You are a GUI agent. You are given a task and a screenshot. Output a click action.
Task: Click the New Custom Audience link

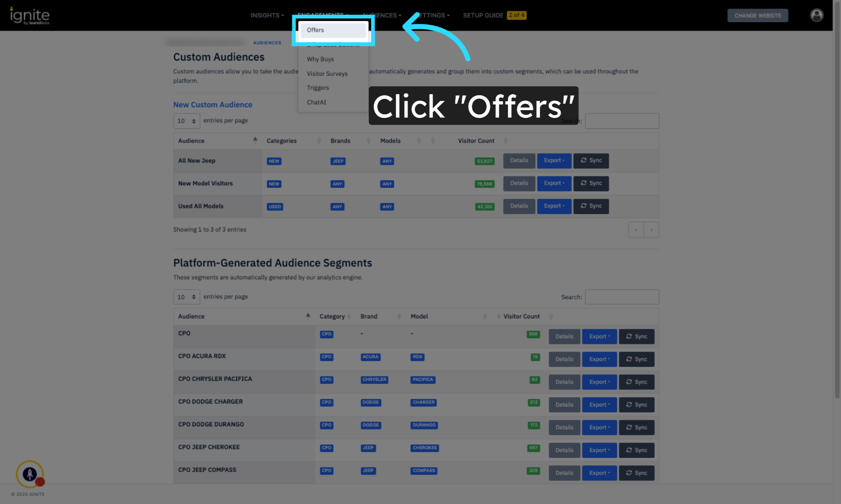click(x=213, y=105)
